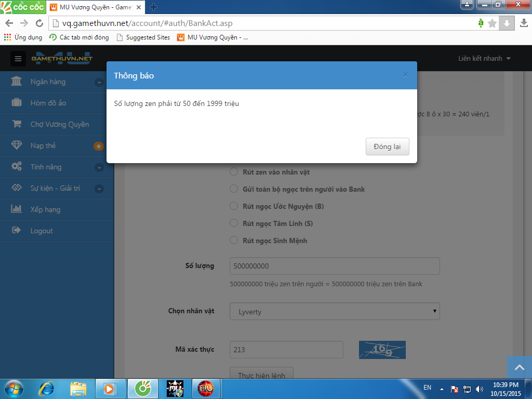Go to Xếp hạng in the sidebar
This screenshot has width=532, height=399.
[x=45, y=209]
